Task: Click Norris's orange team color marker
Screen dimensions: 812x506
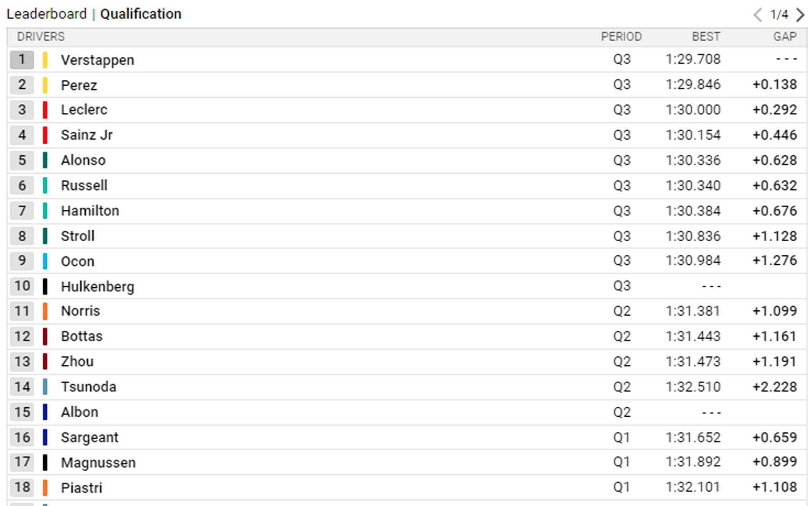Action: pos(45,312)
